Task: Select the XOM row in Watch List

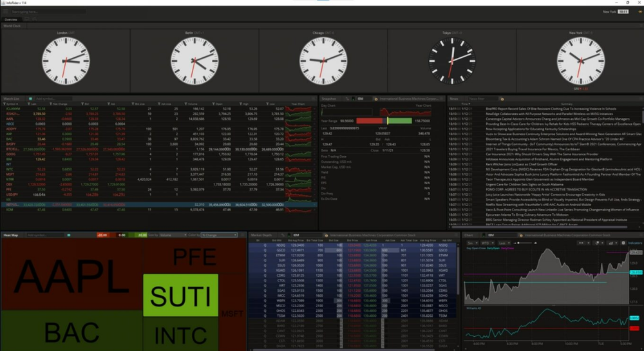Action: (158, 209)
